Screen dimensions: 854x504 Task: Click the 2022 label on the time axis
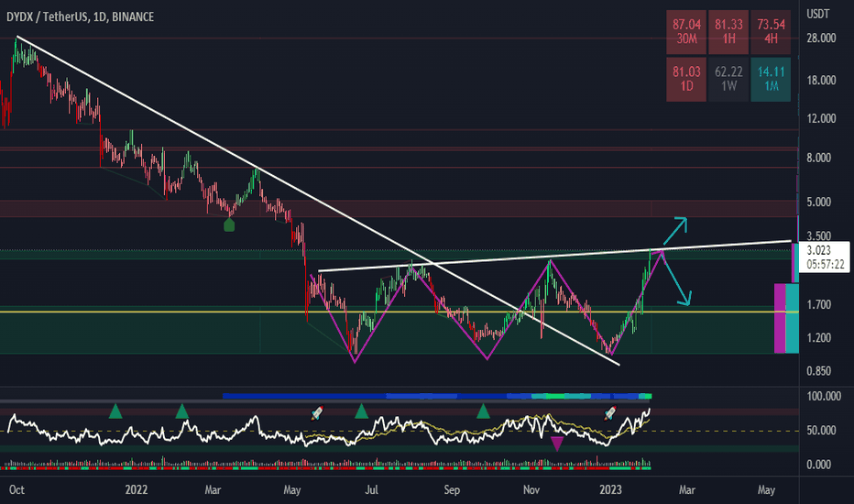[x=137, y=490]
